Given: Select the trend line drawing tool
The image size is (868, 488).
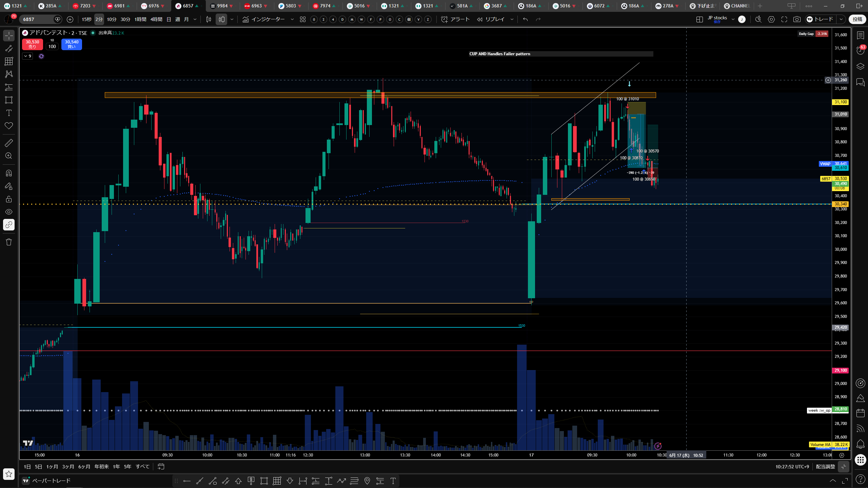Looking at the screenshot, I should click(x=9, y=48).
